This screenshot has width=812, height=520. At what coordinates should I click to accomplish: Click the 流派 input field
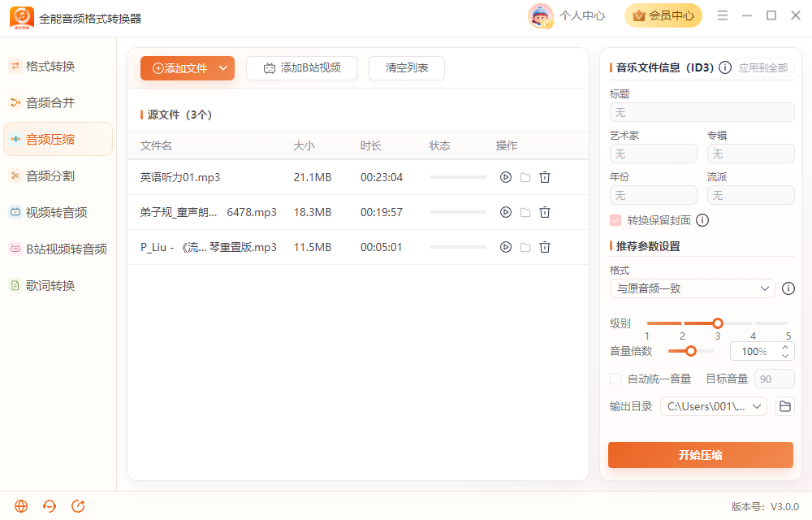point(751,195)
